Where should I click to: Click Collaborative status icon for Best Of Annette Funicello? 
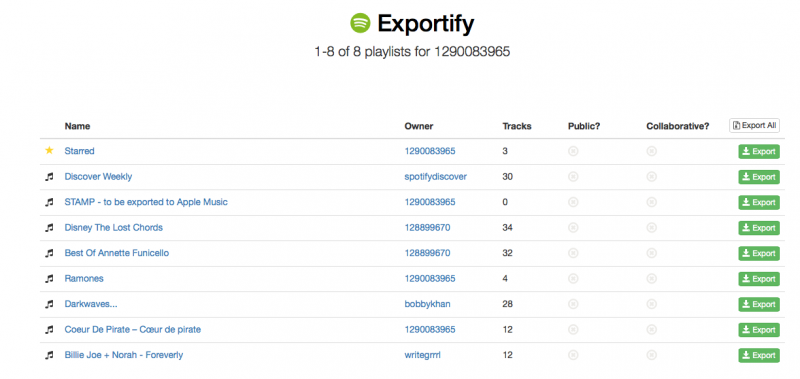pos(652,253)
